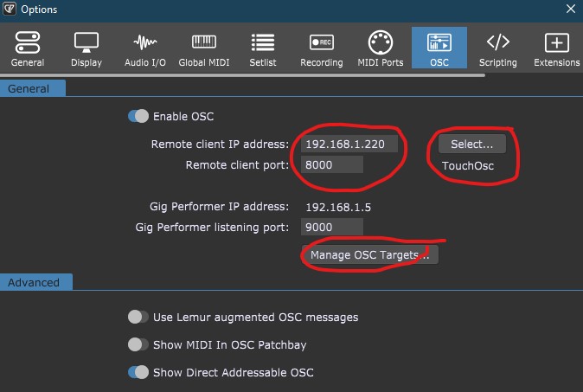Toggle Show MIDI In OSC Patchbay
Viewport: 583px width, 392px height.
[138, 344]
